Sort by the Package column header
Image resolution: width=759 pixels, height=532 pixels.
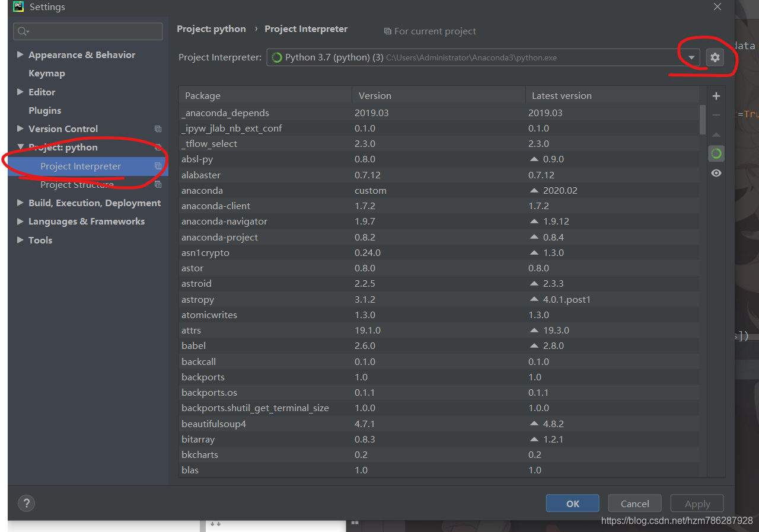pos(266,96)
